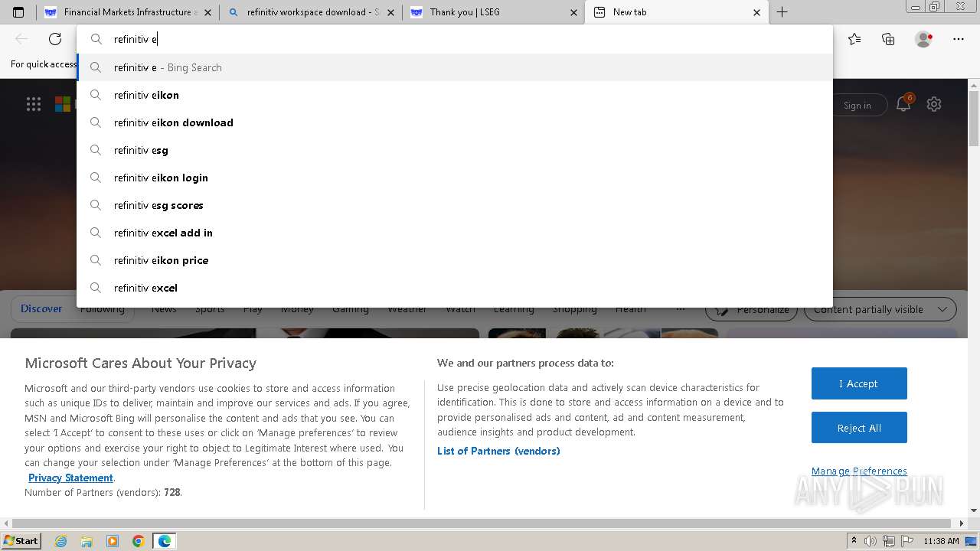980x551 pixels.
Task: Open the Privacy Statement link
Action: [x=70, y=478]
